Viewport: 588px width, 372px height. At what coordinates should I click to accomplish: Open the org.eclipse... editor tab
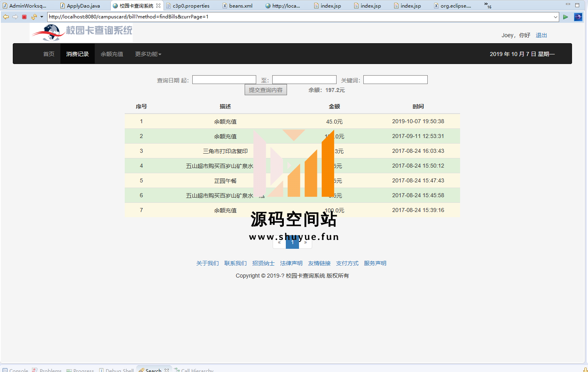point(452,6)
